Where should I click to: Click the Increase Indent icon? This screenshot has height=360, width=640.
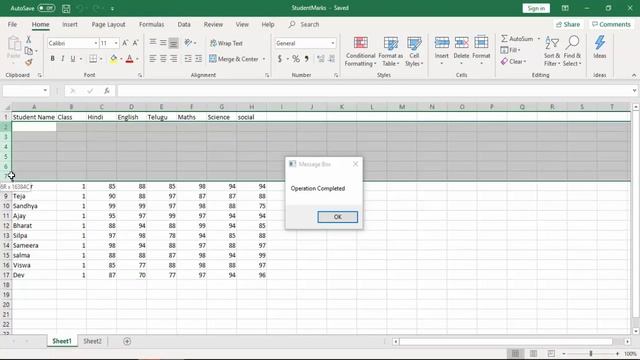pos(198,59)
